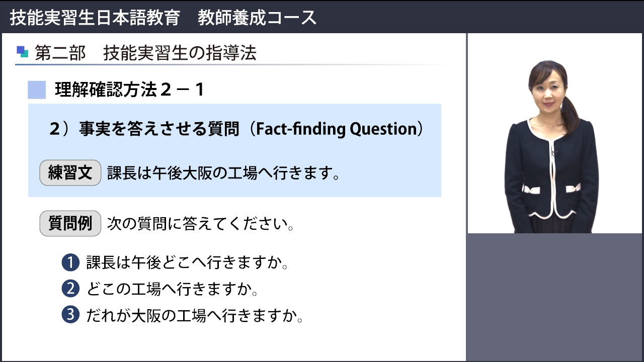Select question だれが大阪の工場へ行きますか
The height and width of the screenshot is (362, 644).
tap(194, 316)
